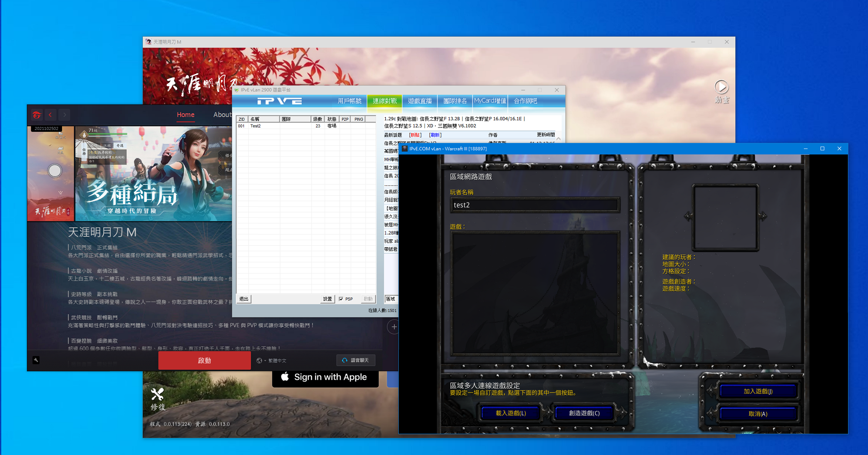Click the Garena logo icon

(37, 115)
